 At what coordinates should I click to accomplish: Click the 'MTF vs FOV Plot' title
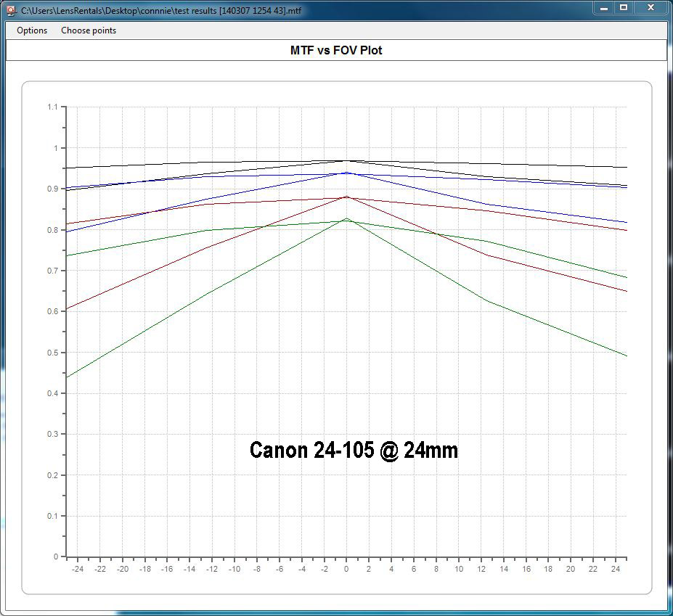click(x=336, y=51)
